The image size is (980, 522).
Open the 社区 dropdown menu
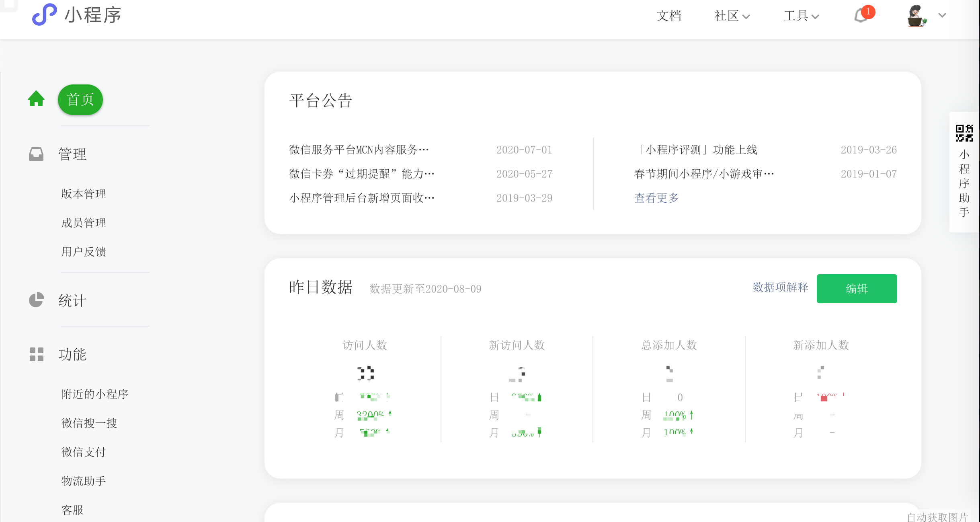732,16
